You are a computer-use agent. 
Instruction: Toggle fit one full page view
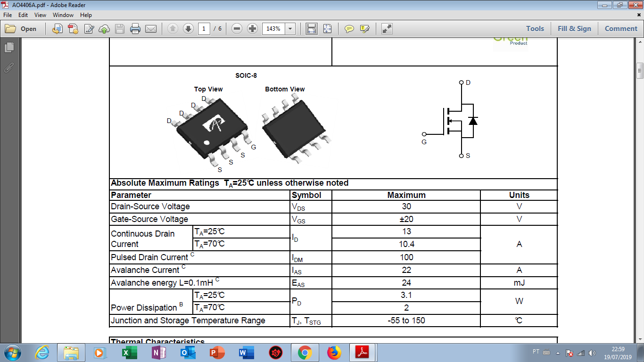(x=327, y=29)
